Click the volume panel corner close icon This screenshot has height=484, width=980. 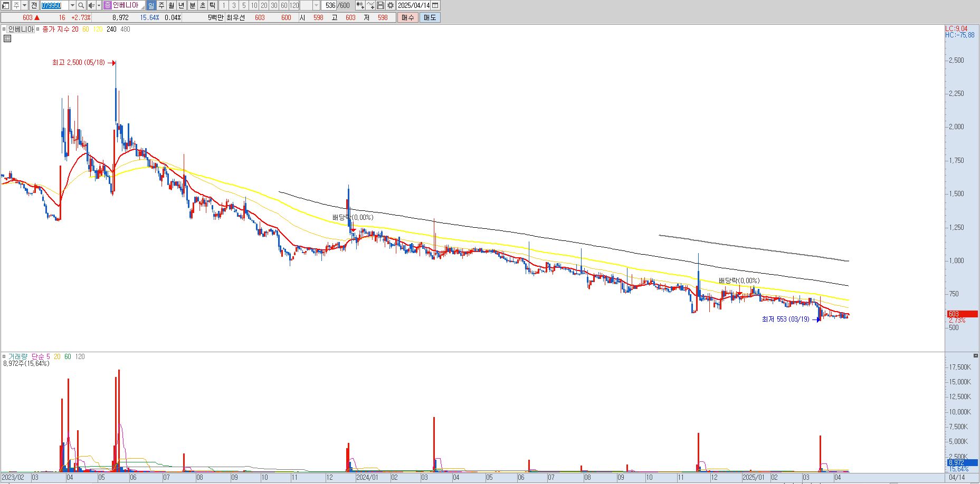pos(976,356)
